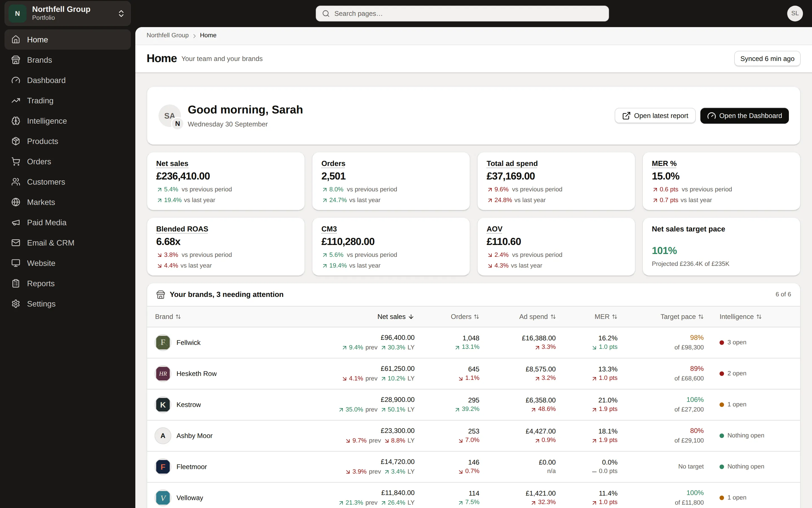Screen dimensions: 812x508
Task: Click the Products box icon in sidebar
Action: [x=16, y=141]
